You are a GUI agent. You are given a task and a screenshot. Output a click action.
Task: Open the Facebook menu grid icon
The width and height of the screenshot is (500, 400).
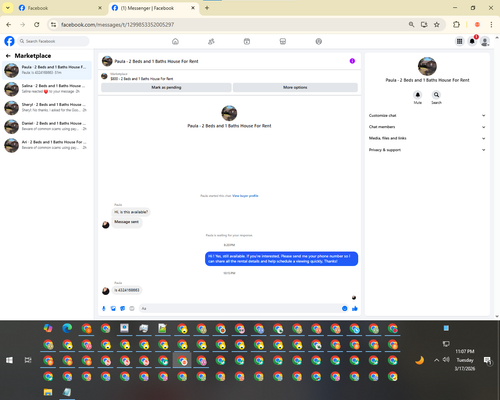pyautogui.click(x=459, y=41)
